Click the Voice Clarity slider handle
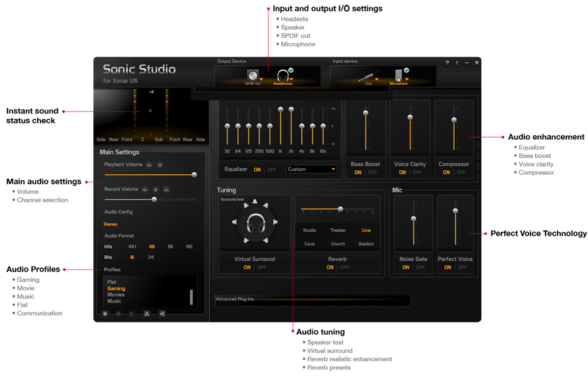This screenshot has width=588, height=376. pos(410,117)
